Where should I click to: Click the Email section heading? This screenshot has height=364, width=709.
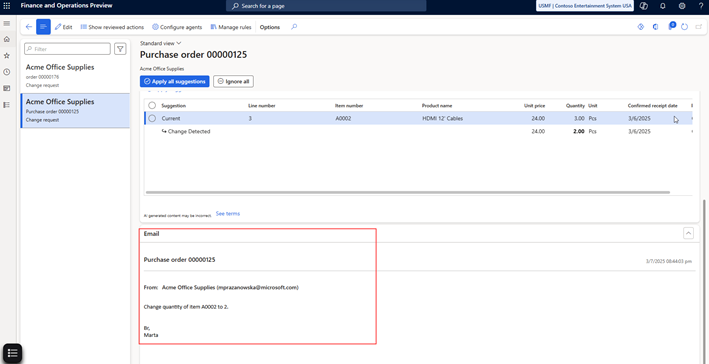[x=151, y=234]
